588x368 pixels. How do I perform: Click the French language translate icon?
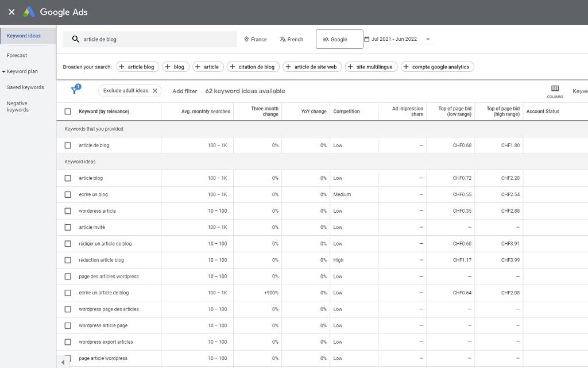coord(283,39)
